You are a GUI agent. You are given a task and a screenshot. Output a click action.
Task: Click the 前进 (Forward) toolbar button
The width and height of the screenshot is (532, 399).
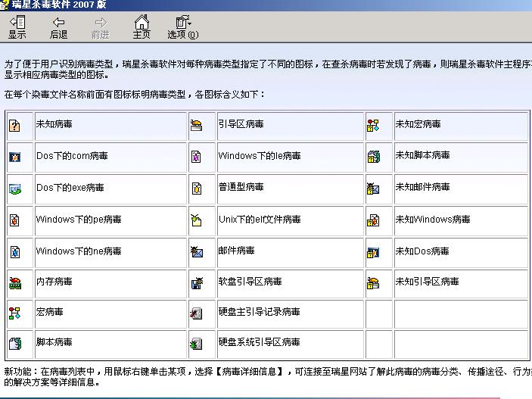(x=100, y=27)
